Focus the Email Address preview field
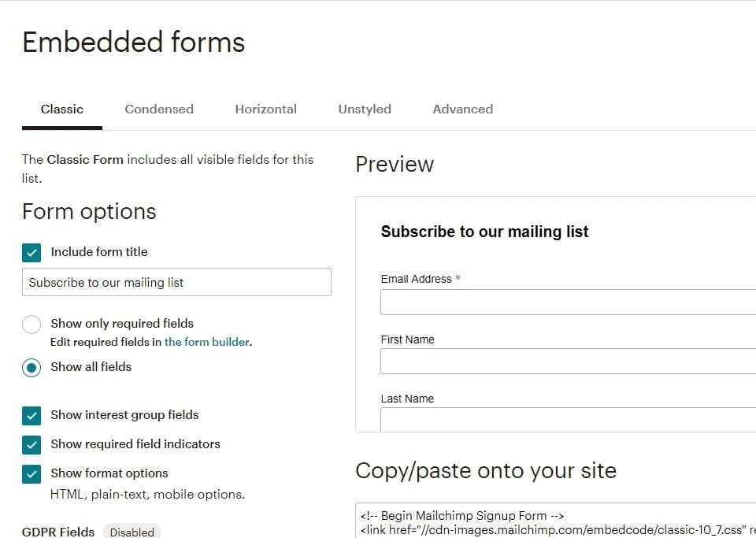Screen dimensions: 756x538 tap(568, 302)
